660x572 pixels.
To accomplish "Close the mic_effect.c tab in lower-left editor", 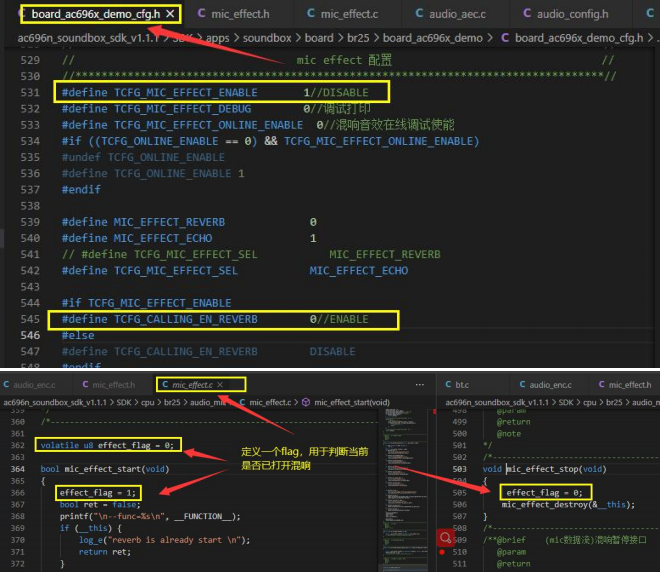I will coord(220,385).
